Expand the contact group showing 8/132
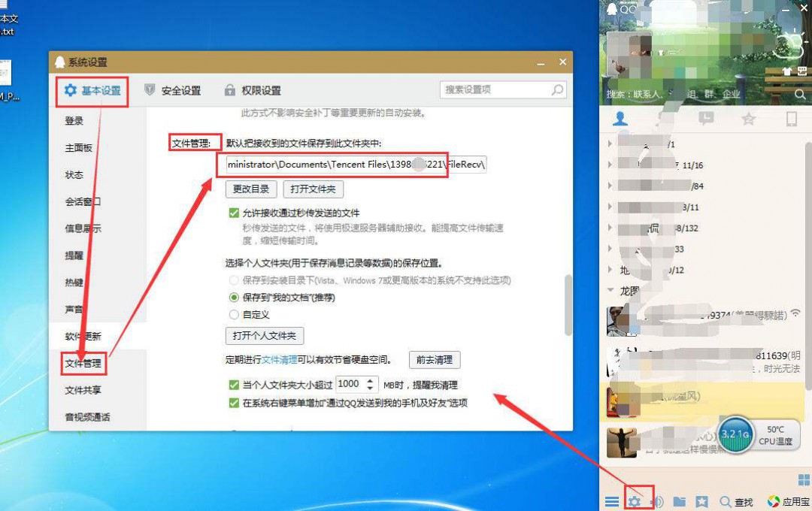The height and width of the screenshot is (511, 812). [x=610, y=227]
